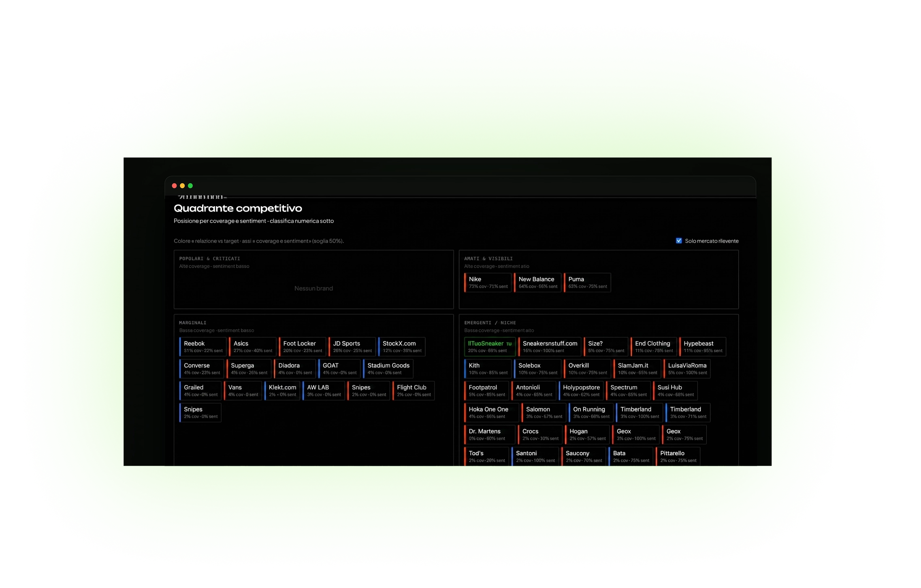921x588 pixels.
Task: Open the Spectrum brand chip
Action: pyautogui.click(x=628, y=391)
